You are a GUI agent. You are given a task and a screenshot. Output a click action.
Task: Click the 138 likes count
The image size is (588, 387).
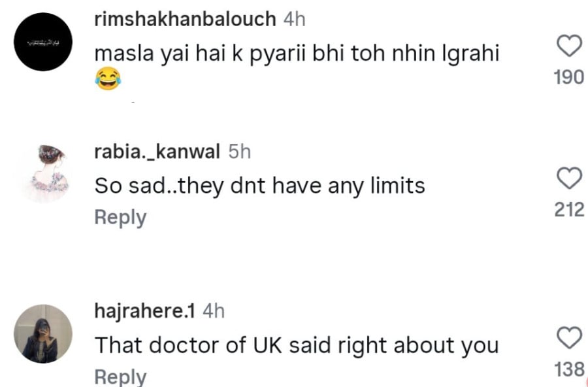tap(568, 370)
